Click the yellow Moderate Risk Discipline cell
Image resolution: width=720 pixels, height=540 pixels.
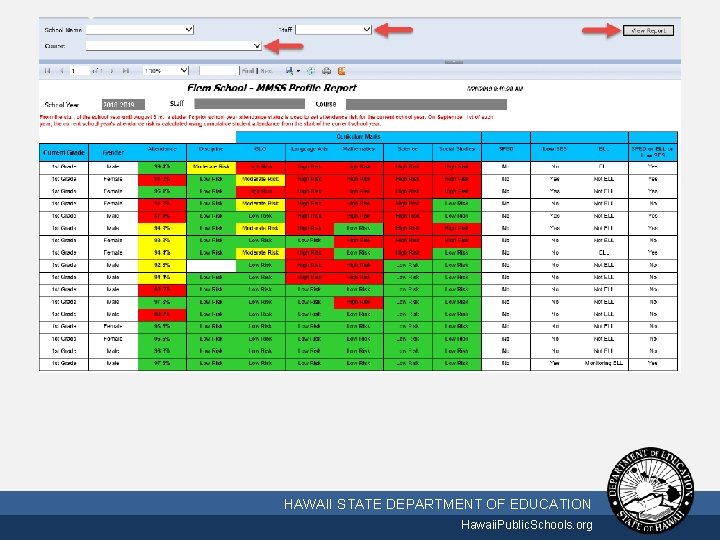coord(211,167)
